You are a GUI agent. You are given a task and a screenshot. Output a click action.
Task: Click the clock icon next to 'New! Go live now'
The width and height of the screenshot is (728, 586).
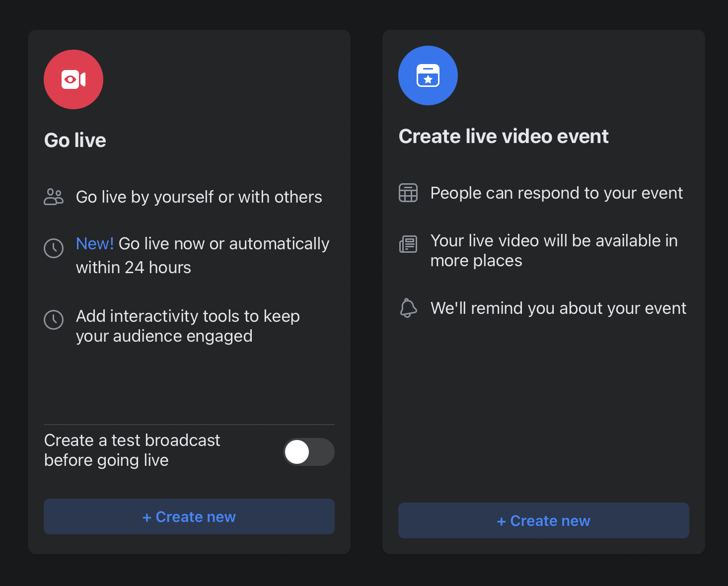(x=54, y=248)
